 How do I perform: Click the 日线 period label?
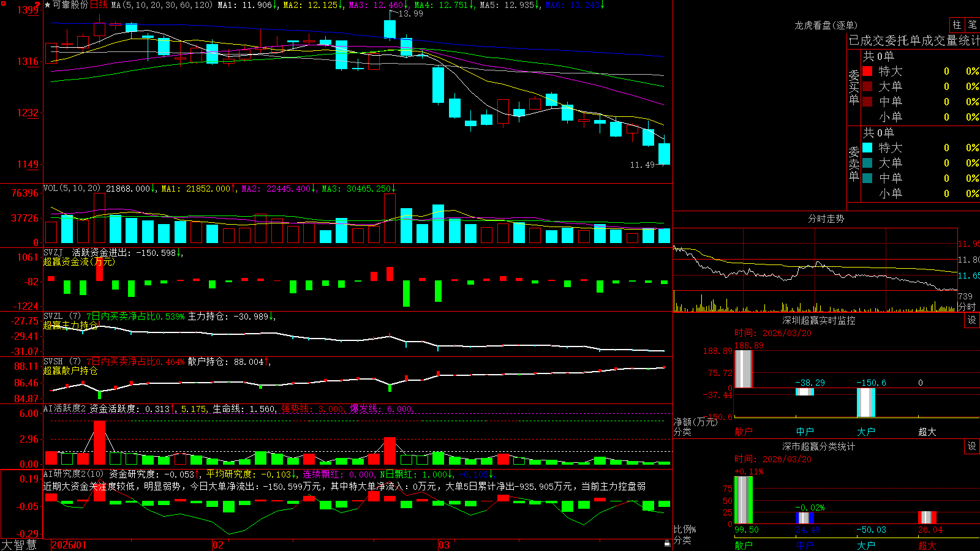pos(99,5)
